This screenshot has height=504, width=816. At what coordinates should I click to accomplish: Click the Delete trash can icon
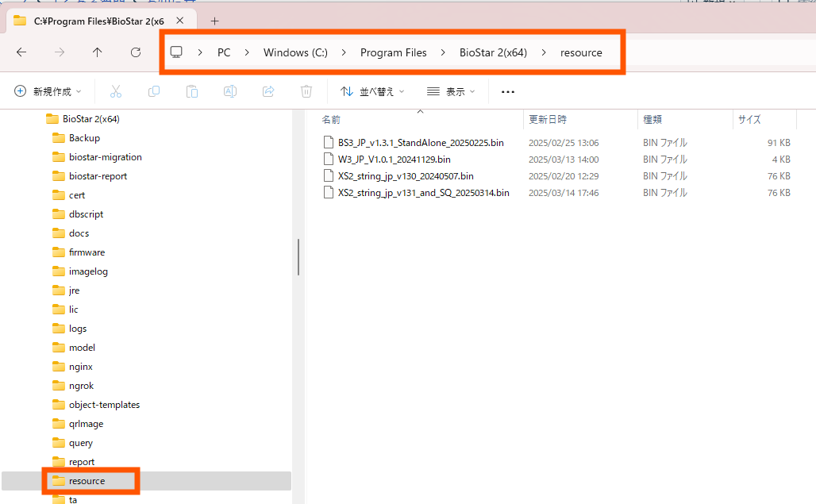point(306,91)
